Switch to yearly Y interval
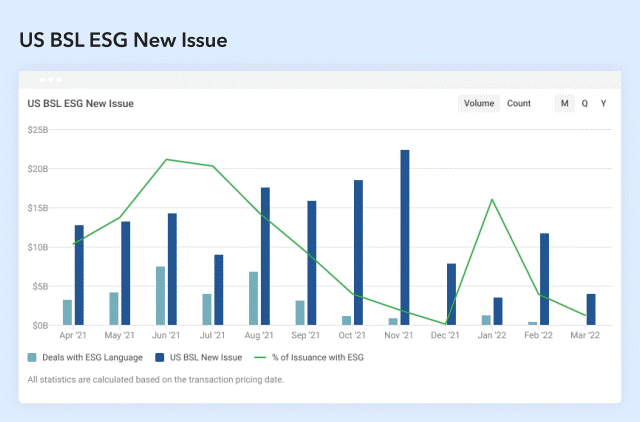Image resolution: width=640 pixels, height=422 pixels. coord(603,103)
